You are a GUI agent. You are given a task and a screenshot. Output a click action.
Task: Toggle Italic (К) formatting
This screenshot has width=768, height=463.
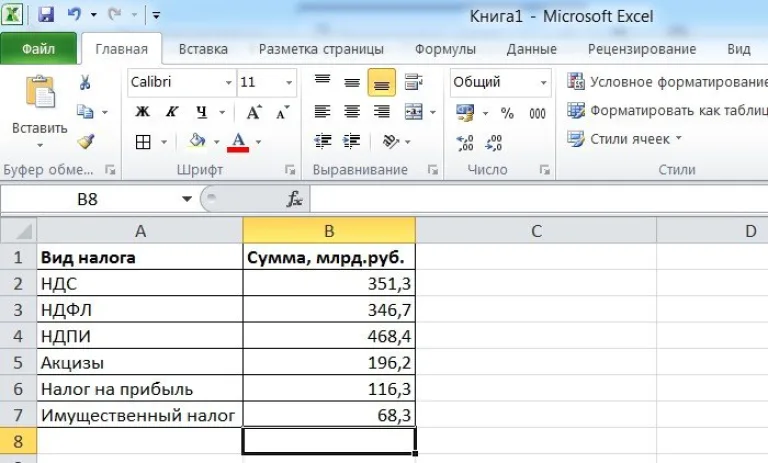pyautogui.click(x=171, y=112)
